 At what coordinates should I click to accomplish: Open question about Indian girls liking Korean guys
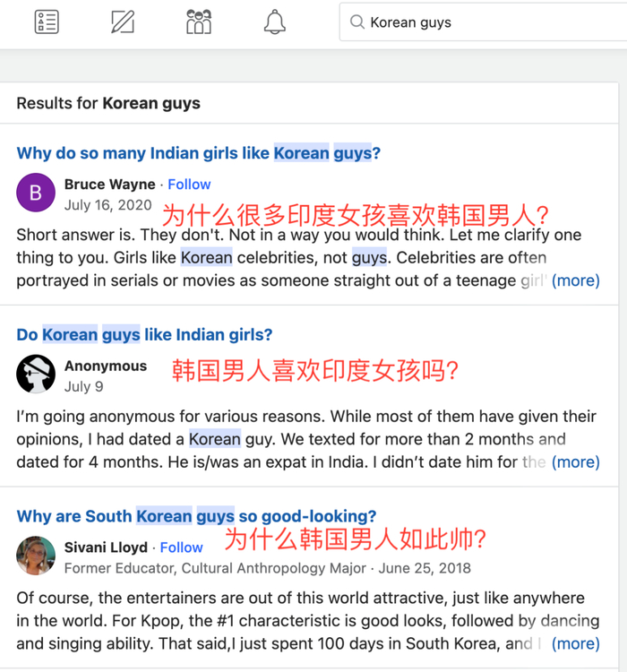pyautogui.click(x=199, y=153)
